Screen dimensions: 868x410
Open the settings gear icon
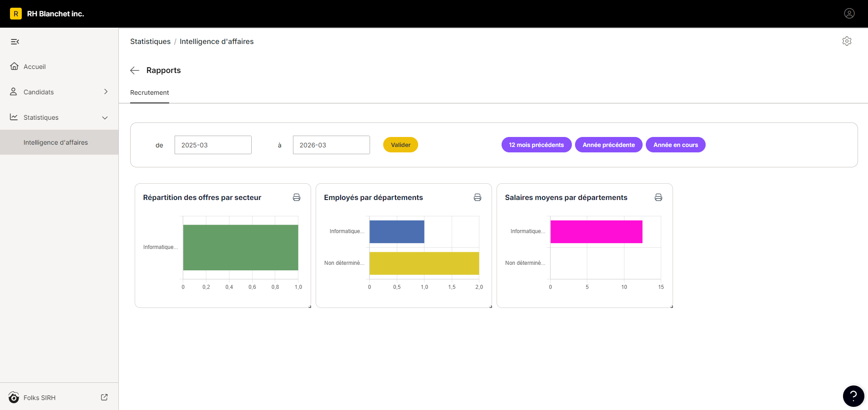click(x=847, y=41)
